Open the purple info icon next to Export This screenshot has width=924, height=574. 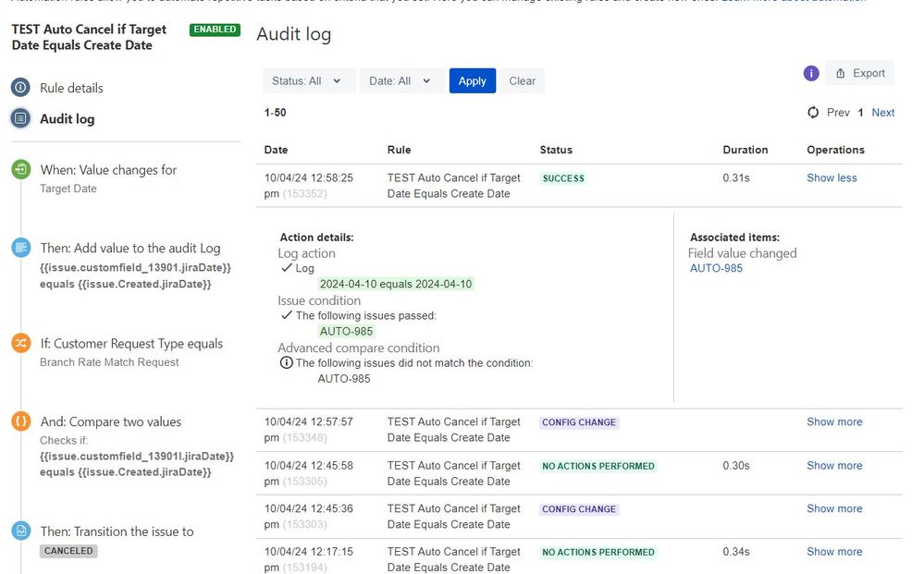811,73
